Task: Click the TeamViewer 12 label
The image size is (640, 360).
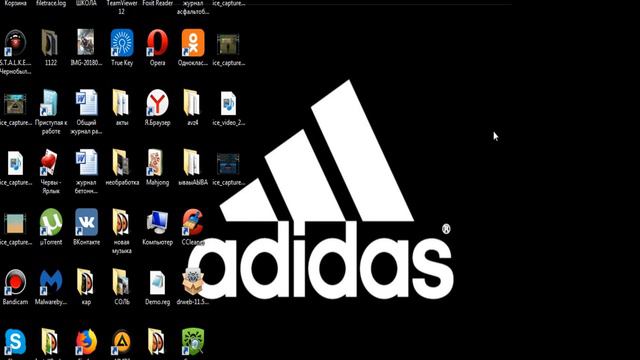Action: pos(122,7)
